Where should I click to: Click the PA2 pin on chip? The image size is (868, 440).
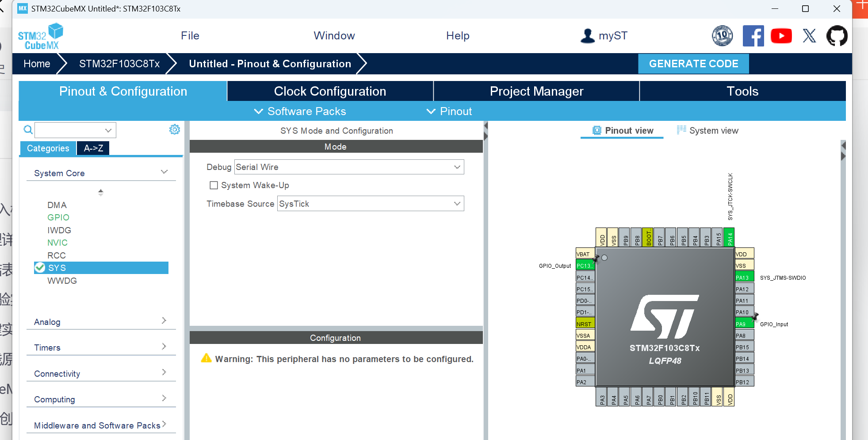point(585,382)
